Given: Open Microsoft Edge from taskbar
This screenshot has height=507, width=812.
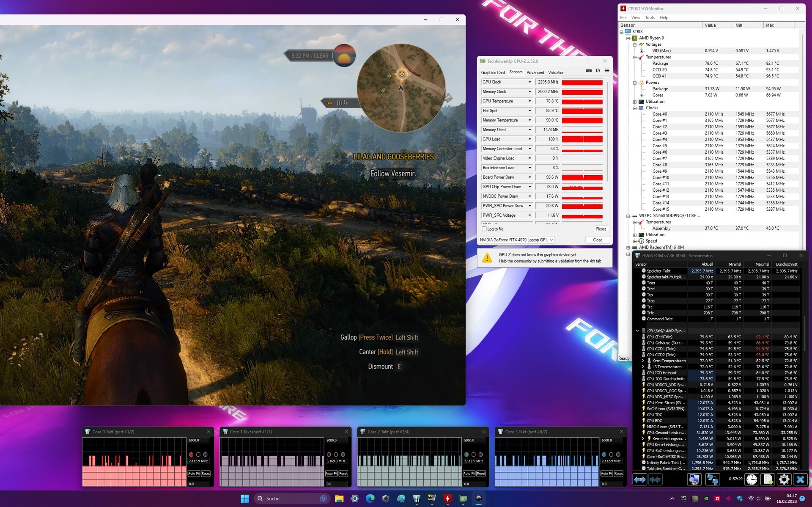Looking at the screenshot, I should click(370, 499).
